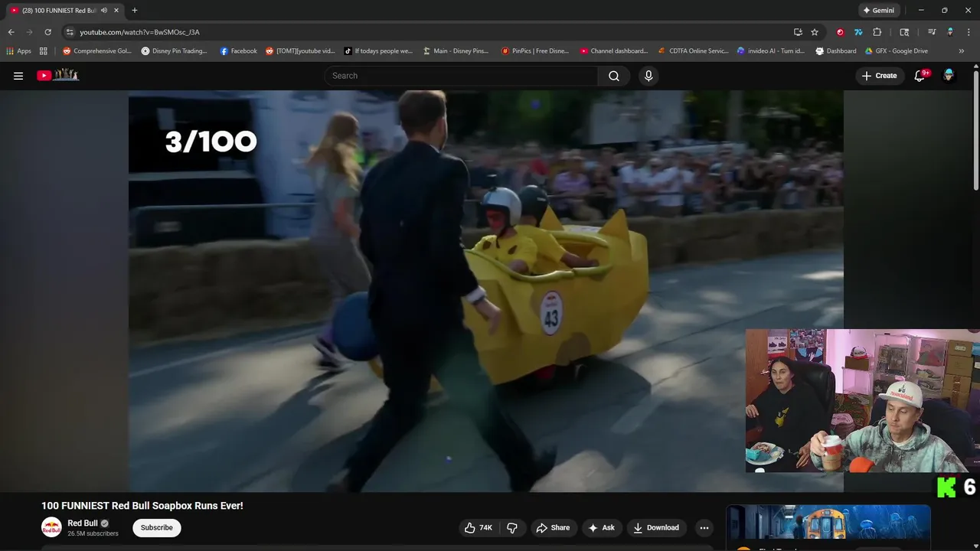Open the blue 7tv extension icon

(858, 32)
